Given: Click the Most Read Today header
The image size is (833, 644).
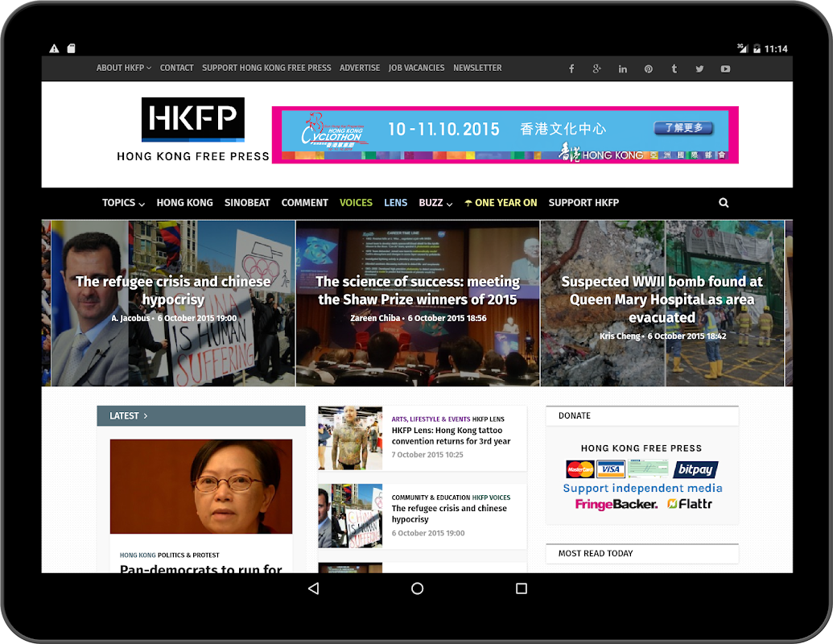Looking at the screenshot, I should (642, 554).
